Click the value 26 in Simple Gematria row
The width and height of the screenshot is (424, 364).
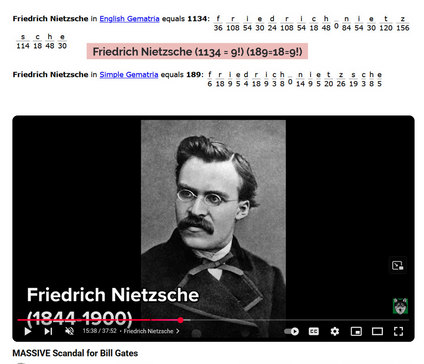point(341,84)
